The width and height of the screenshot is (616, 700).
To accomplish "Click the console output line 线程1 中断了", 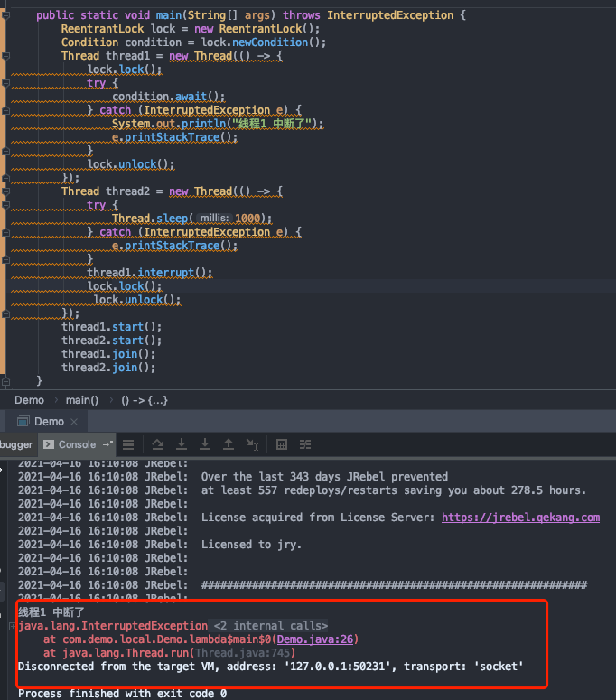I will pyautogui.click(x=51, y=612).
